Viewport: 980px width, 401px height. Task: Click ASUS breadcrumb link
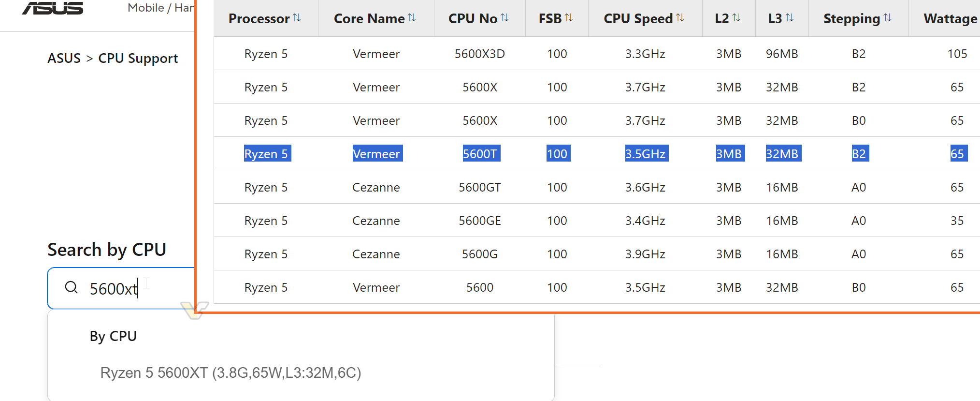(64, 58)
